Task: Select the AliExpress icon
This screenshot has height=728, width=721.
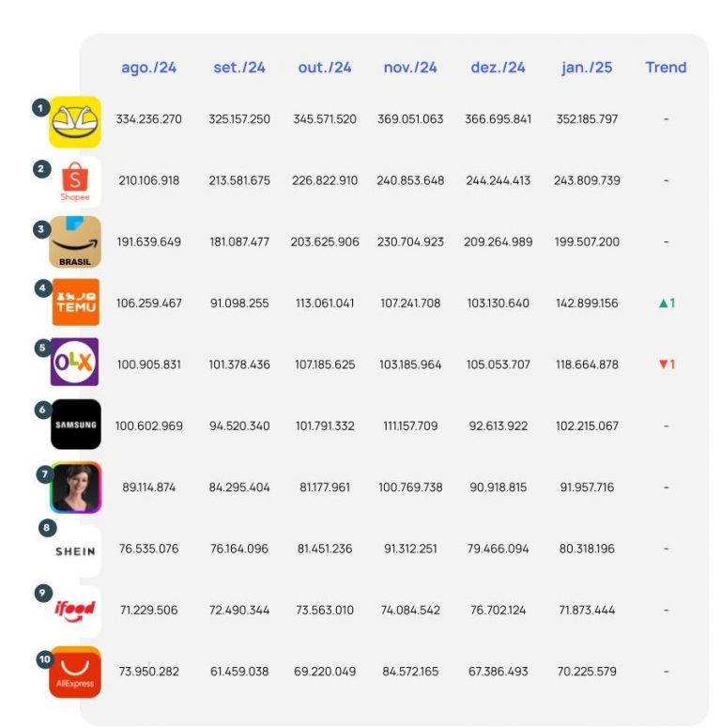Action: (75, 673)
